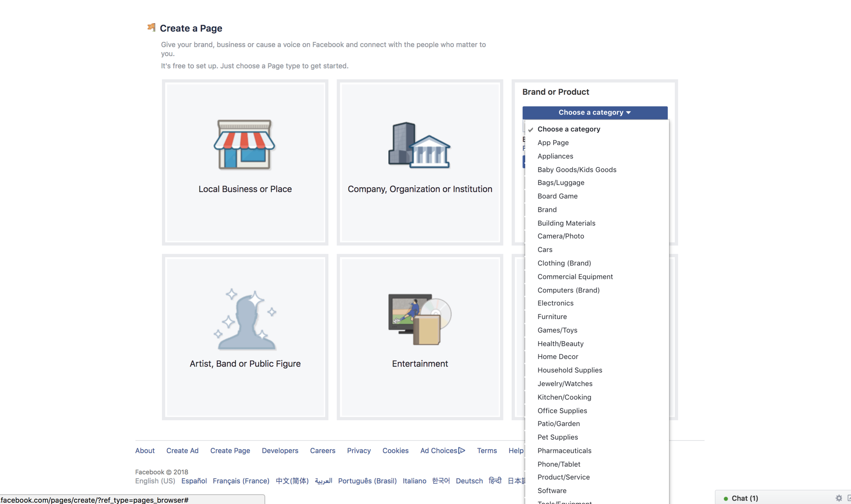
Task: Open the Choose a category dropdown button
Action: (595, 112)
